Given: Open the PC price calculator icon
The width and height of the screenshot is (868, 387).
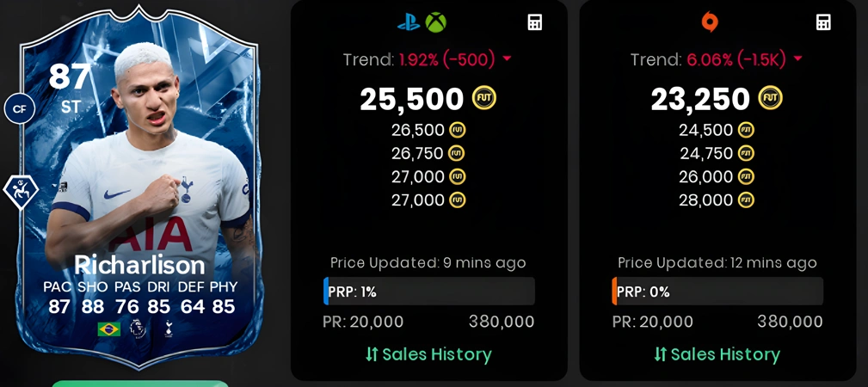Looking at the screenshot, I should coord(824,22).
